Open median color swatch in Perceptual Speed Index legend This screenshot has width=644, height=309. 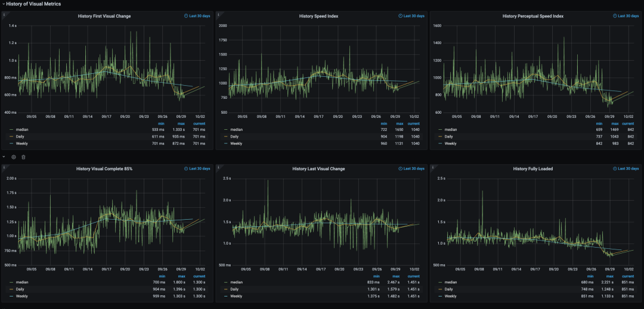tap(440, 130)
